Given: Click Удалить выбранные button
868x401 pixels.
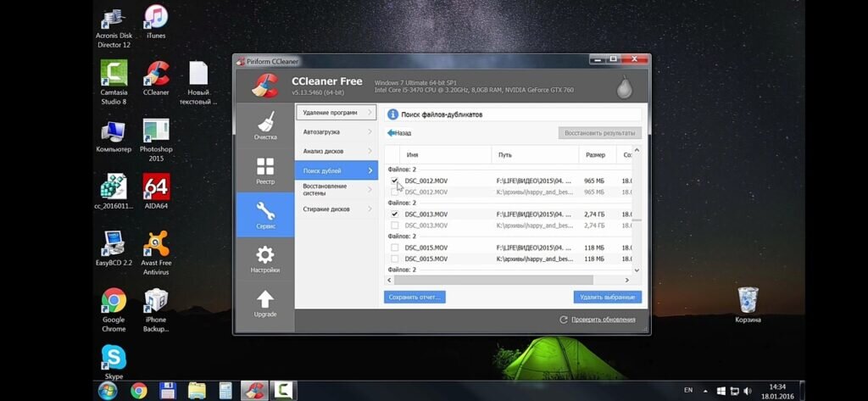Looking at the screenshot, I should (607, 297).
